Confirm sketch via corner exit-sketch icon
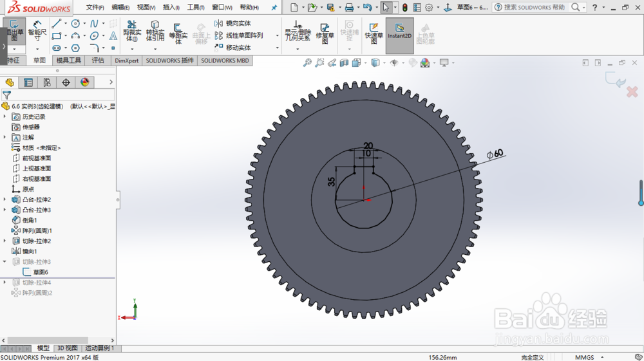 615,79
